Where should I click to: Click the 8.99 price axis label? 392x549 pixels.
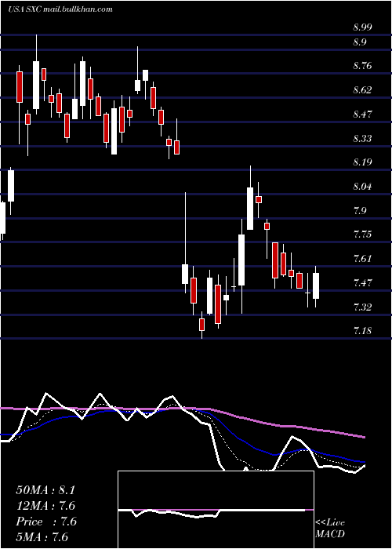362,27
